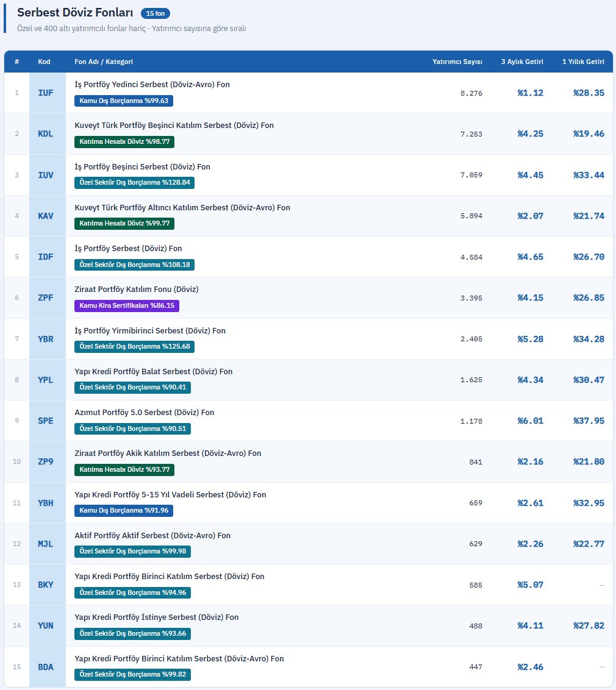The image size is (616, 690).
Task: Click the KDL fund code
Action: pyautogui.click(x=45, y=133)
